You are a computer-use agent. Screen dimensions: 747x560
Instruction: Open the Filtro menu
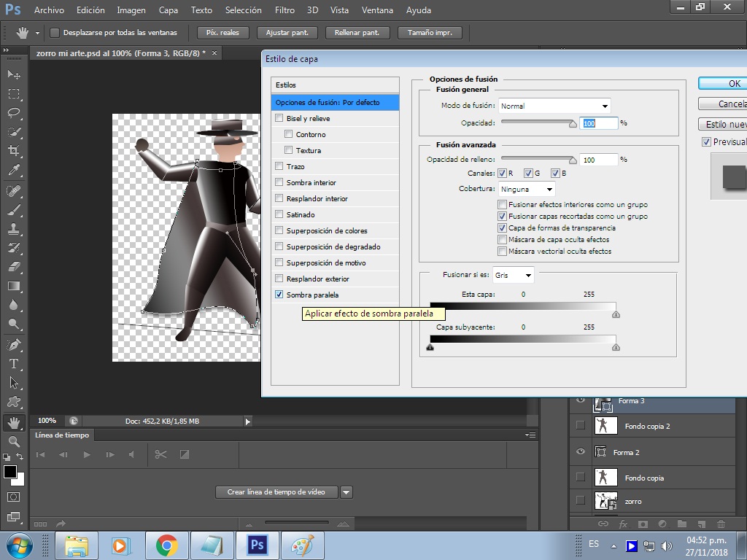285,10
